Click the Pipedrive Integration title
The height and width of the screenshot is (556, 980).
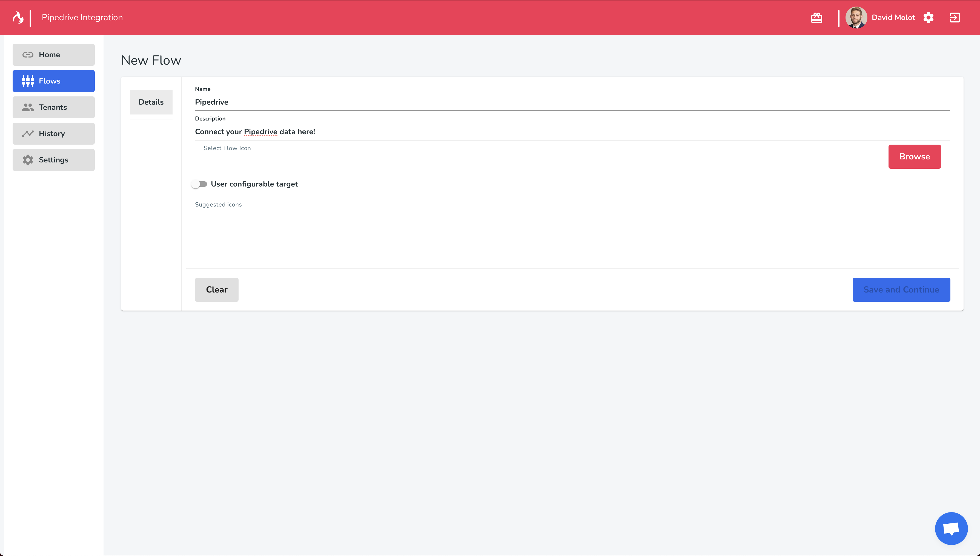pyautogui.click(x=82, y=18)
